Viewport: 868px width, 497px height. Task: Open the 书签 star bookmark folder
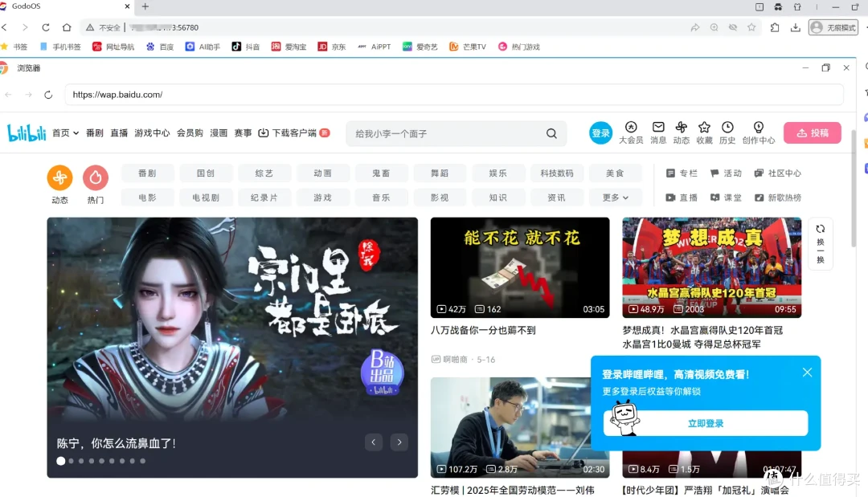click(x=14, y=47)
